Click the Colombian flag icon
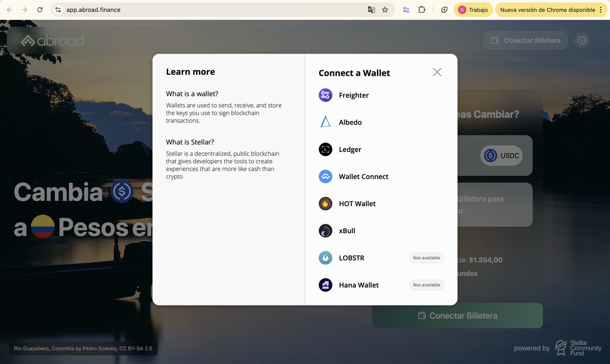The height and width of the screenshot is (364, 610). click(x=43, y=227)
